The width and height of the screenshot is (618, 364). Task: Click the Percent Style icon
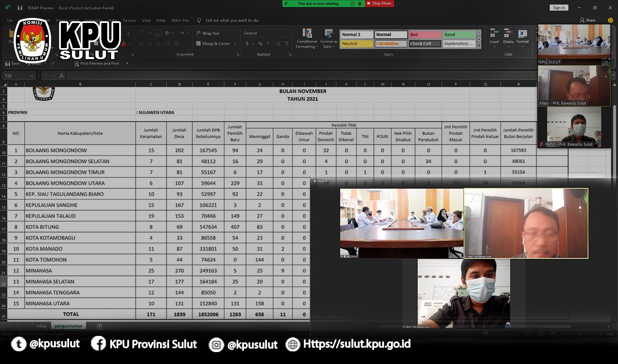coord(260,43)
